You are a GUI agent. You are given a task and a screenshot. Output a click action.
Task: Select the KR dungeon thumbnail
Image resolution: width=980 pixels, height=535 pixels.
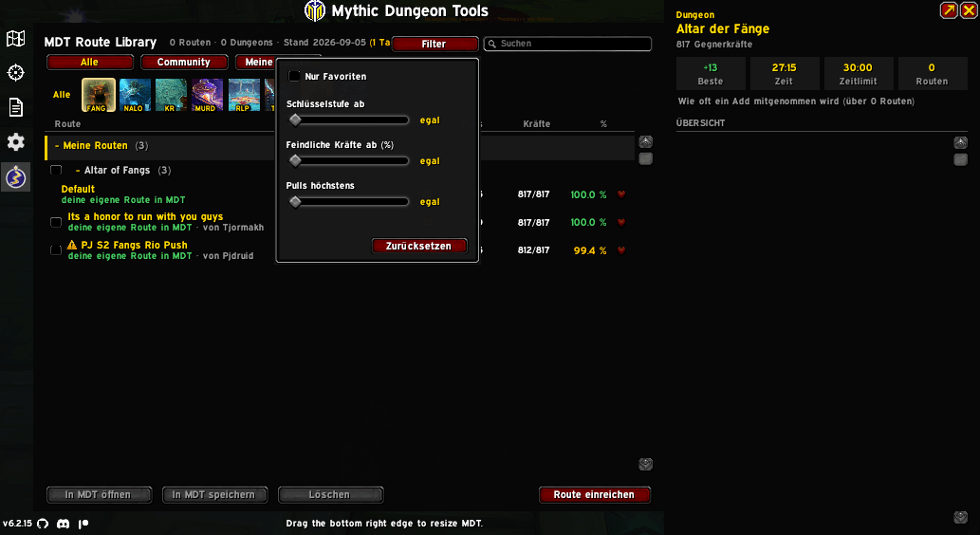172,95
